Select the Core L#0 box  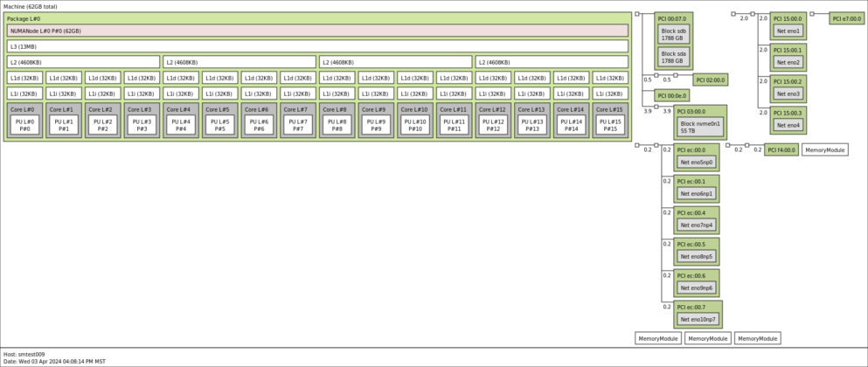[x=24, y=121]
